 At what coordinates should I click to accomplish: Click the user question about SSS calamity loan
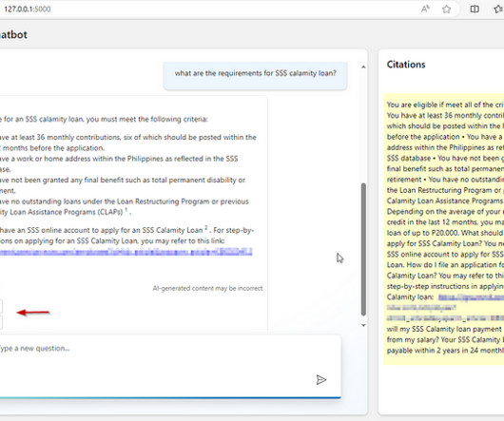coord(255,73)
